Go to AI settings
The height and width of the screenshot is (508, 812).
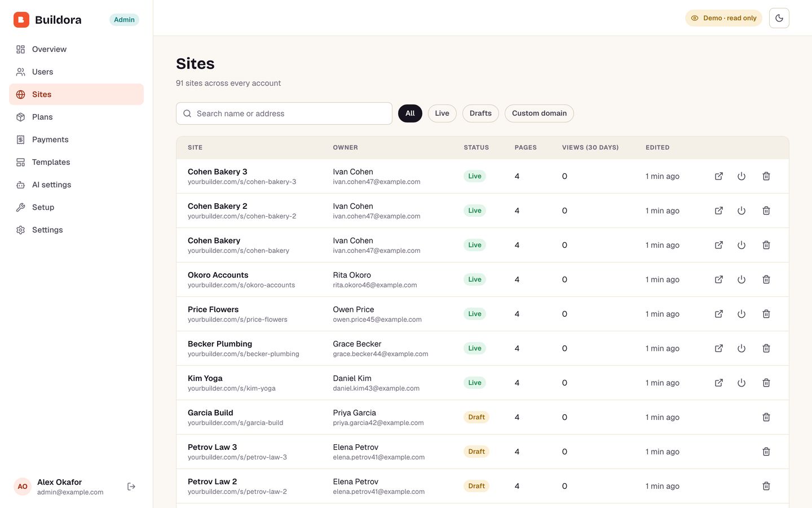76,185
